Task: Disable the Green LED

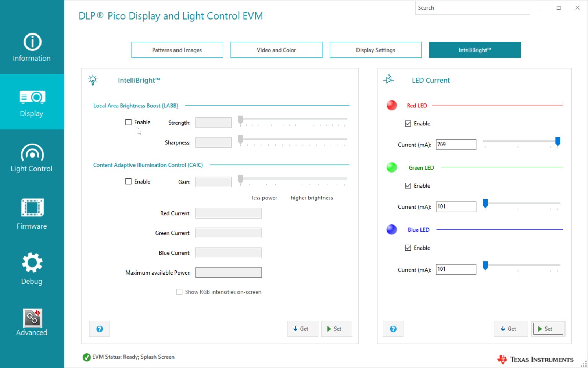Action: pos(408,185)
